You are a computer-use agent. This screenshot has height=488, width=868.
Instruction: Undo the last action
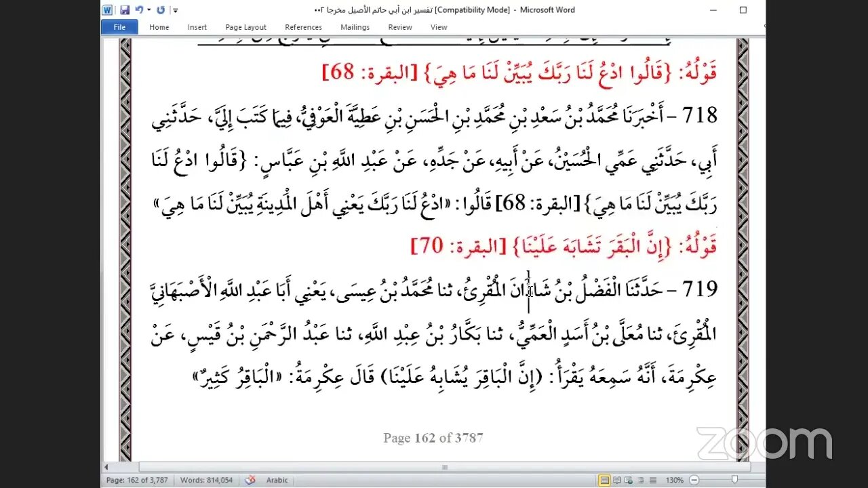(x=139, y=9)
